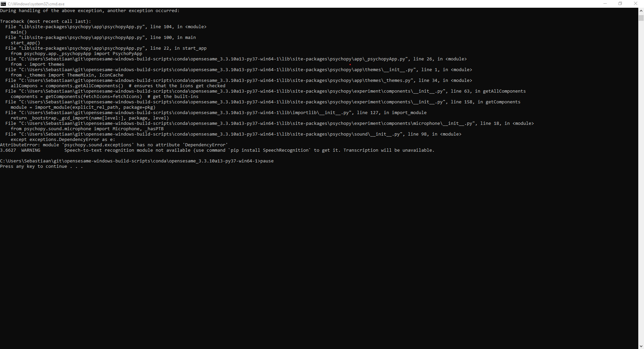Click the minimize window button
Image resolution: width=644 pixels, height=349 pixels.
pyautogui.click(x=605, y=4)
